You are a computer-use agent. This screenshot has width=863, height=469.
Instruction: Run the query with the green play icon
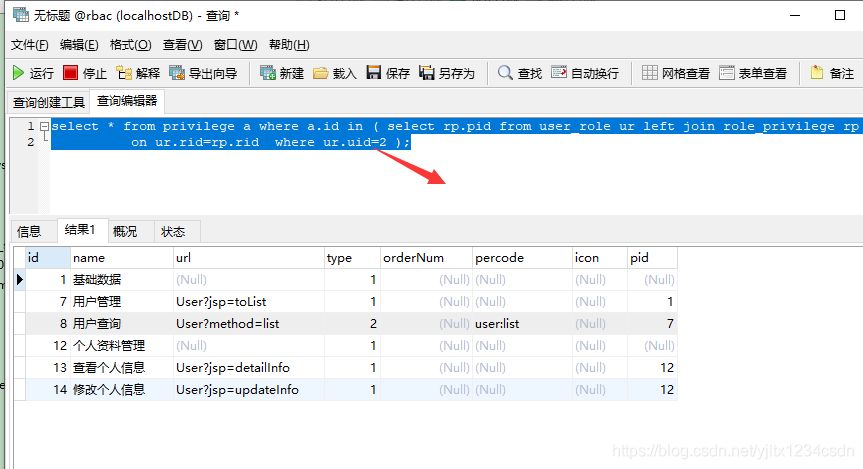pos(18,73)
